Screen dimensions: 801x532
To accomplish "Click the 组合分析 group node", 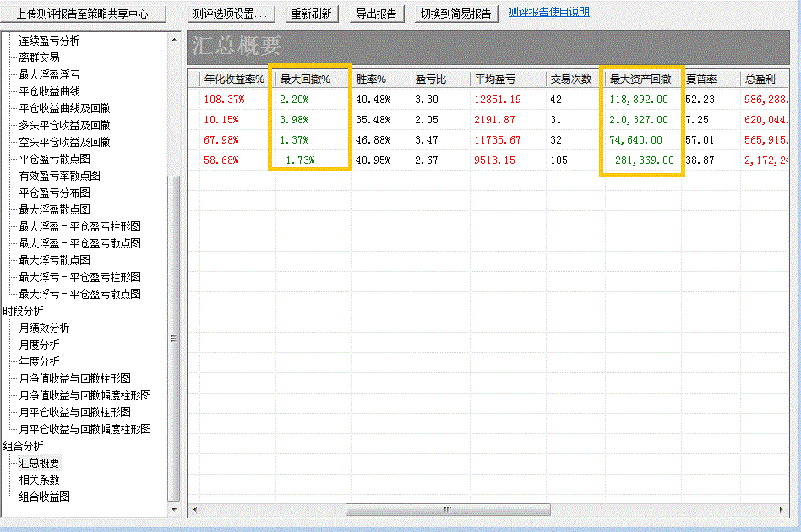I will pyautogui.click(x=23, y=446).
